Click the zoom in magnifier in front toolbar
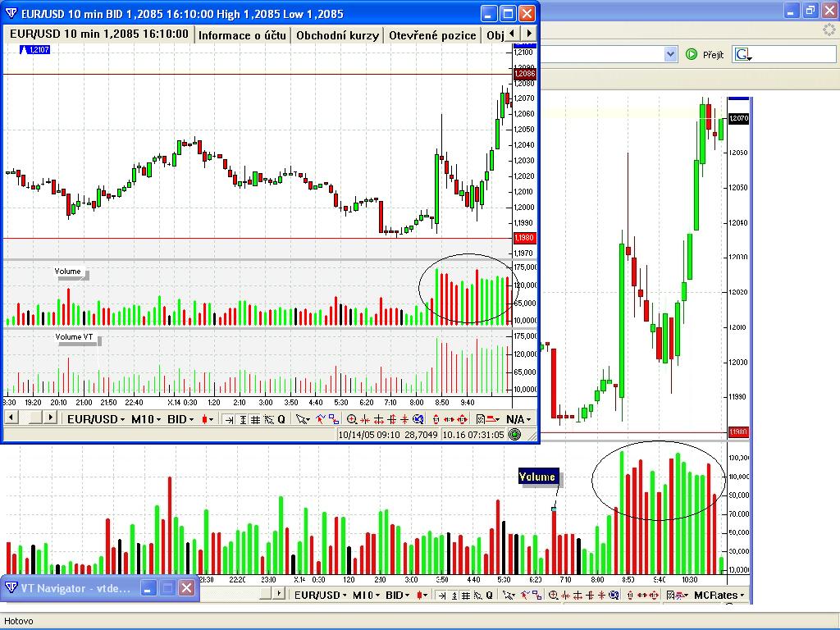Viewport: 840px width, 630px height. pyautogui.click(x=351, y=419)
